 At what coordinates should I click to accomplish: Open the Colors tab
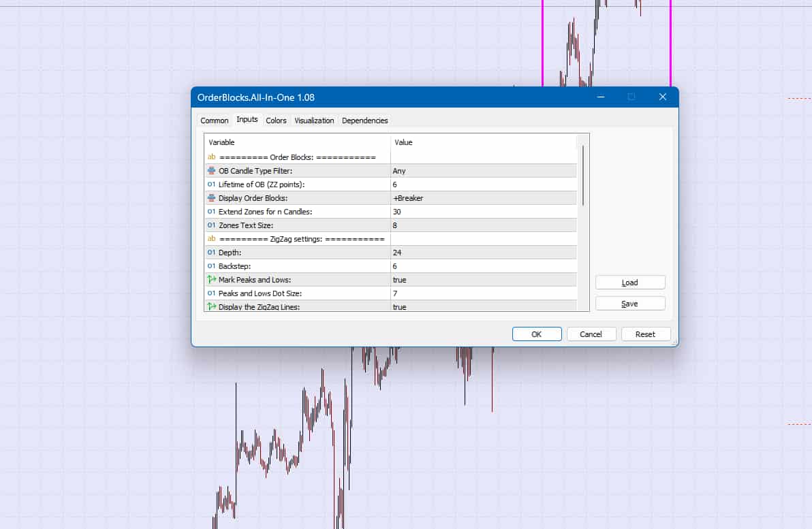(x=276, y=121)
